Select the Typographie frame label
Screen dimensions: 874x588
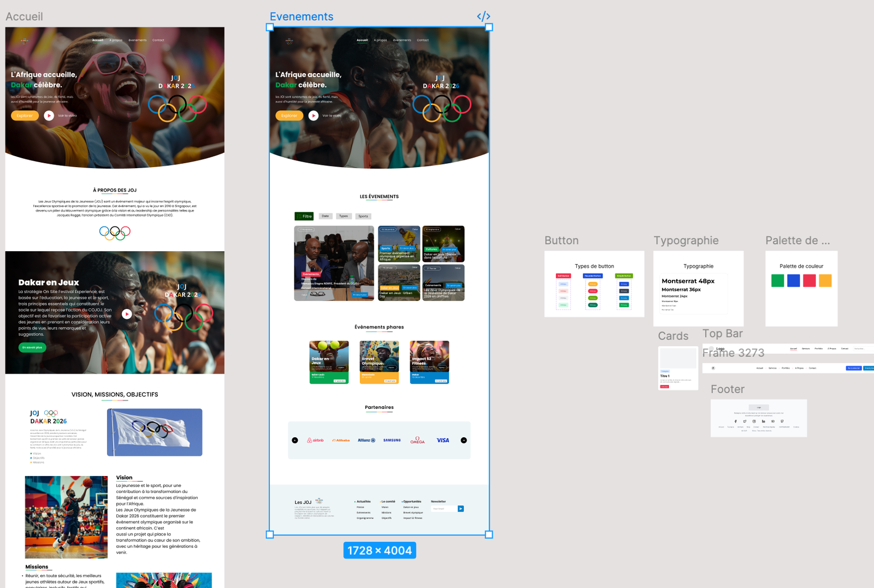coord(686,240)
